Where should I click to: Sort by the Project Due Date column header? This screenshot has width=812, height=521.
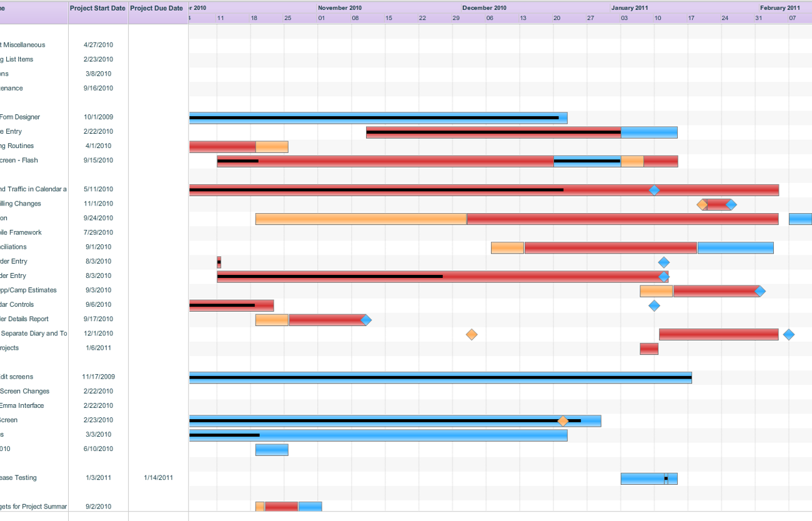pos(156,8)
